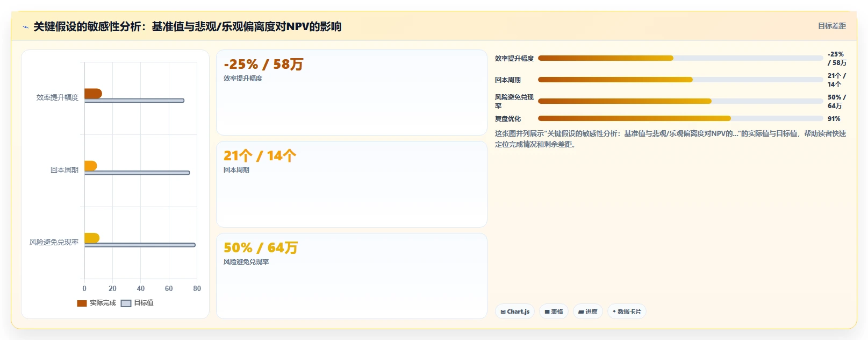Select the 数据卡片 chip
Image resolution: width=868 pixels, height=340 pixels.
click(627, 311)
